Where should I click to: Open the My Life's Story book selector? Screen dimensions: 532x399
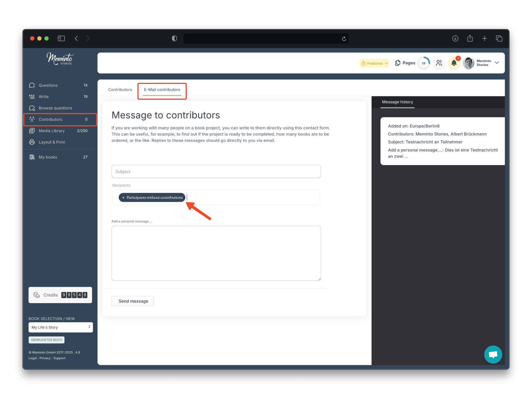coord(61,327)
